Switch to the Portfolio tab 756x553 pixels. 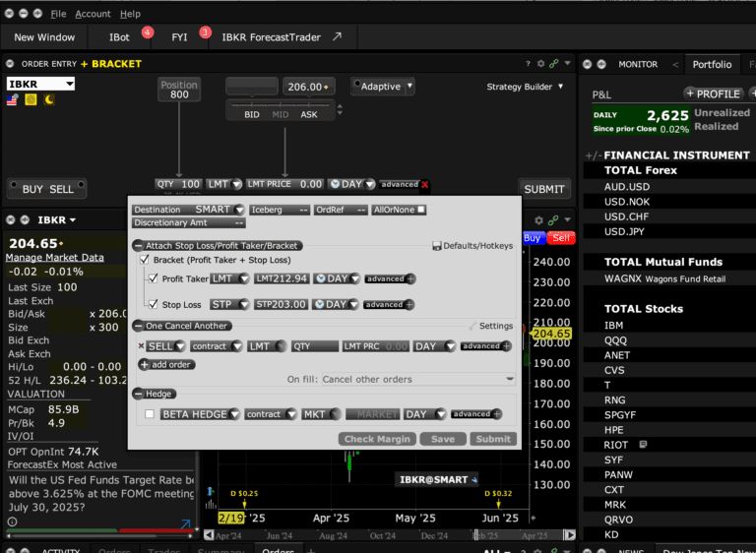tap(712, 64)
